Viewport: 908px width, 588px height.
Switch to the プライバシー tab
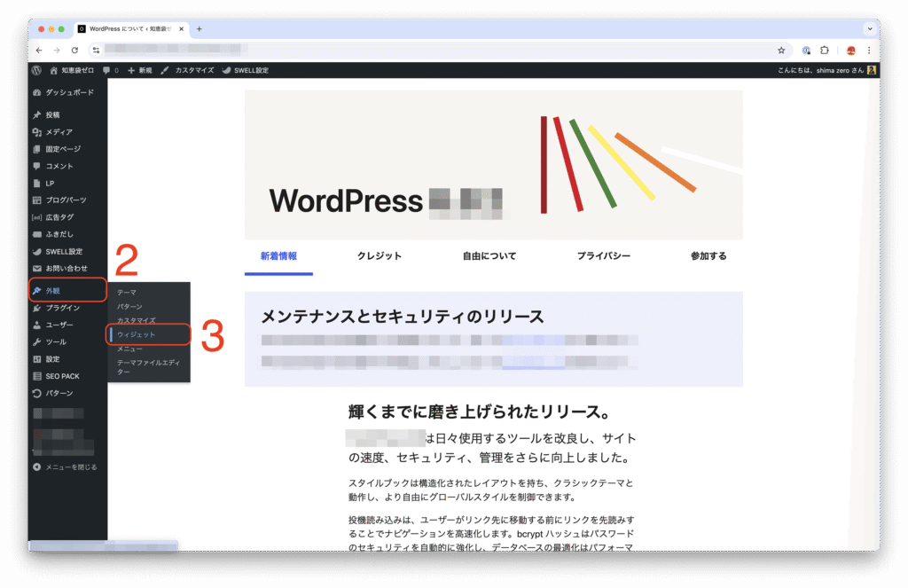click(x=603, y=256)
